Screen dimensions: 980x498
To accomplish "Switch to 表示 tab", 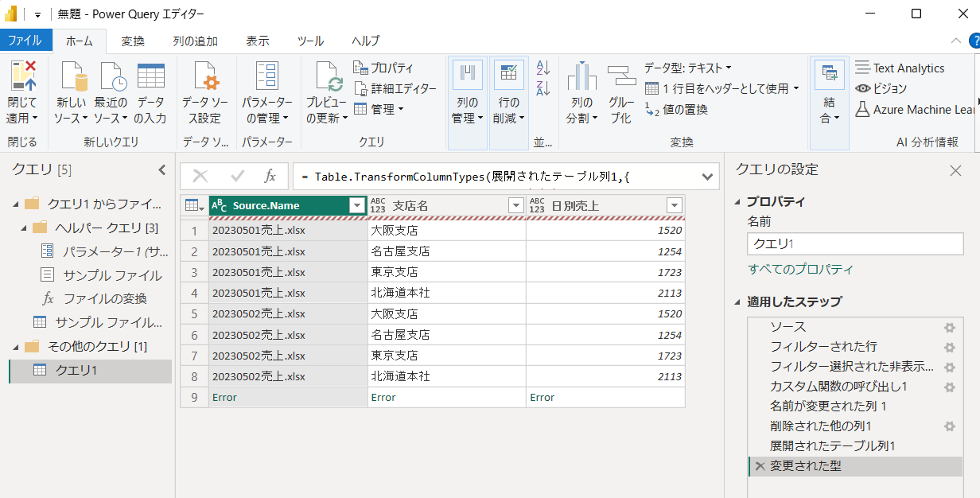I will click(x=258, y=41).
